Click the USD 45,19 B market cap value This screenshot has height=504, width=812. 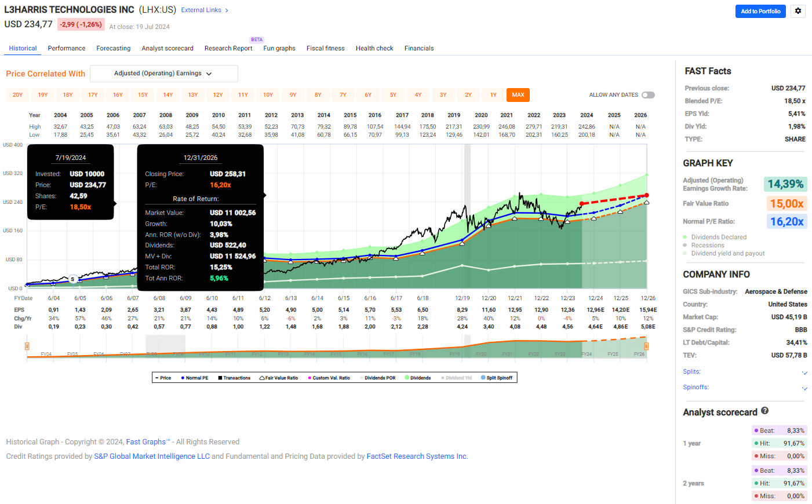[x=789, y=317]
